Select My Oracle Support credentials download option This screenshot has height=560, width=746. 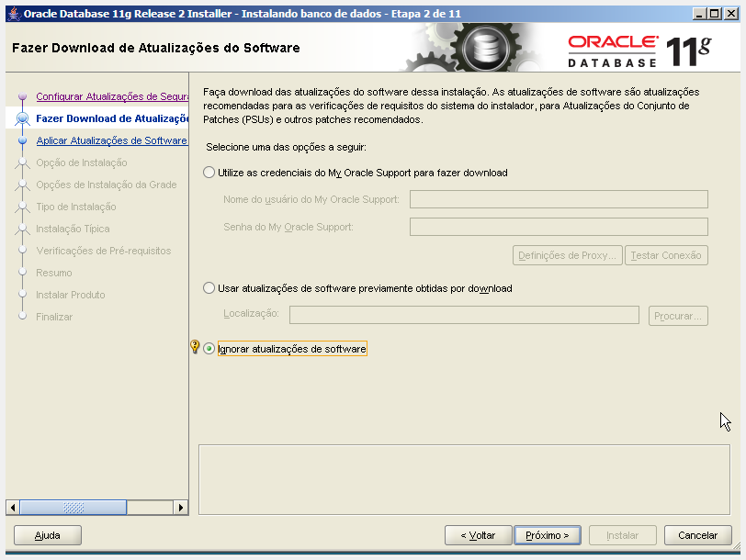tap(209, 173)
